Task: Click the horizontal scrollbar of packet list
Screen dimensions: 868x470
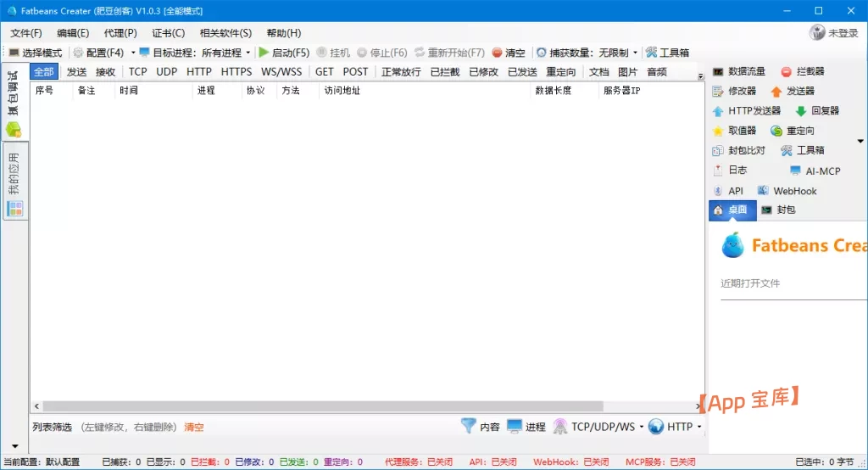Action: (323, 406)
